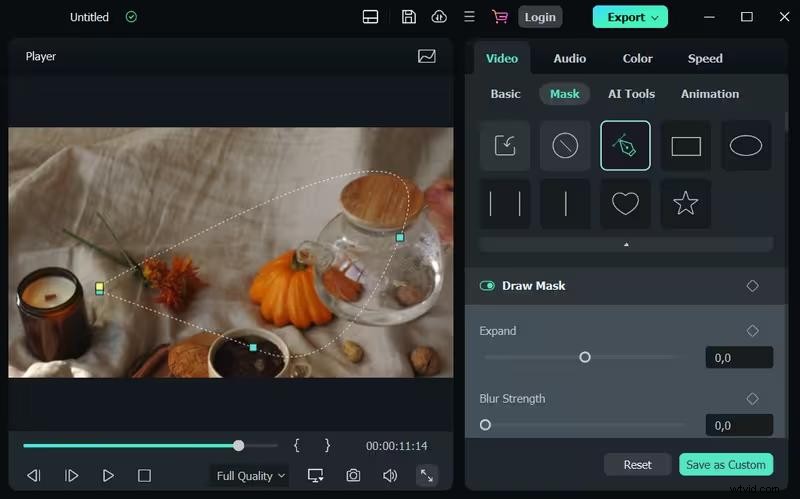Click the green saved checkmark icon

click(131, 17)
